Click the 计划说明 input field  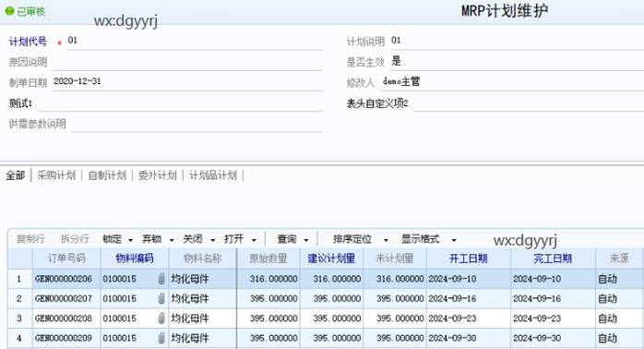(x=517, y=42)
